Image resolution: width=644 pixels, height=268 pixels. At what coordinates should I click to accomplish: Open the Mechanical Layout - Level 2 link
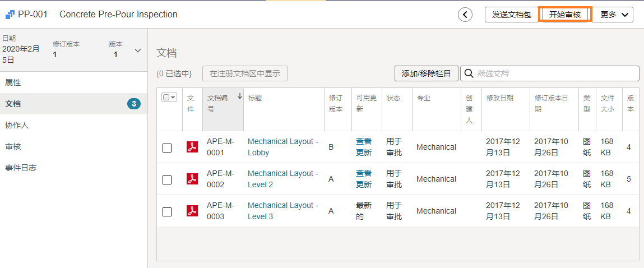click(x=283, y=179)
